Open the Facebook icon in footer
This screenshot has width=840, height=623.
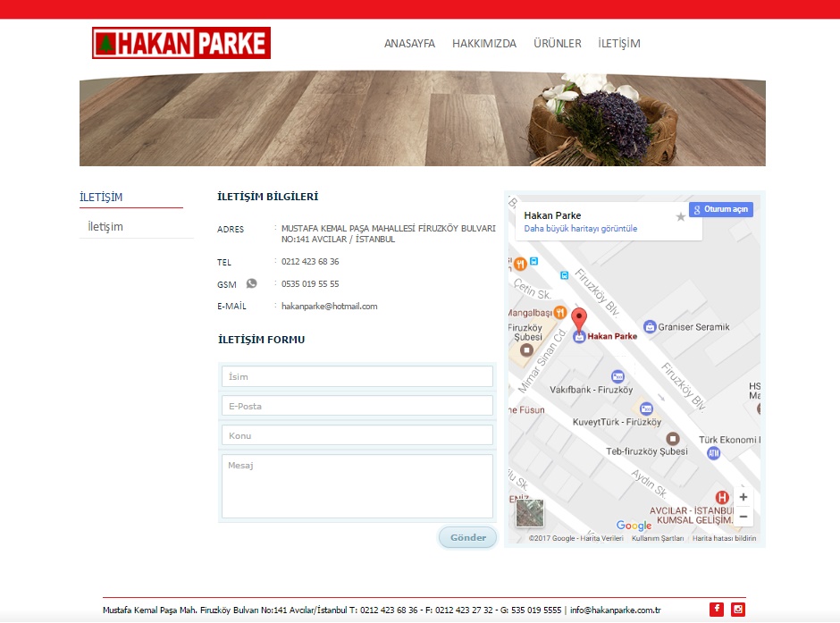click(x=717, y=609)
